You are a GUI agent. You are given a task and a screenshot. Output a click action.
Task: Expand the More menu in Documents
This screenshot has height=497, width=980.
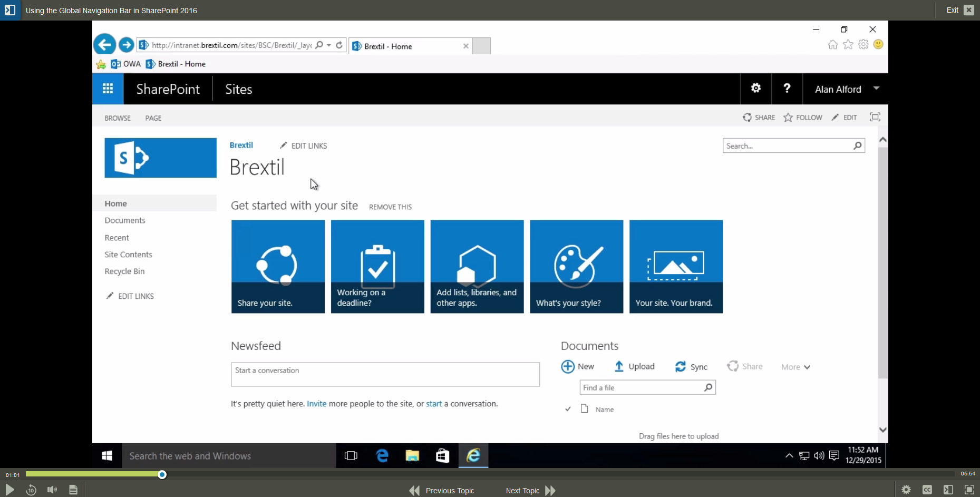(x=795, y=366)
